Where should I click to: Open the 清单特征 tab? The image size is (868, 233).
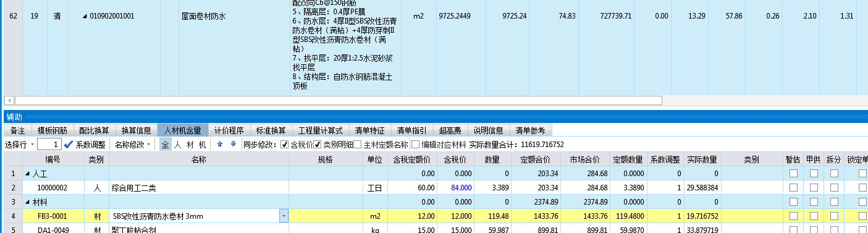tap(369, 130)
